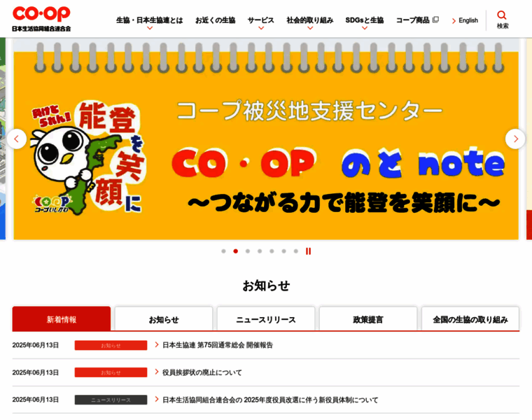Click お知らせ tag on 通常総会 row
The width and height of the screenshot is (532, 420).
(x=111, y=345)
